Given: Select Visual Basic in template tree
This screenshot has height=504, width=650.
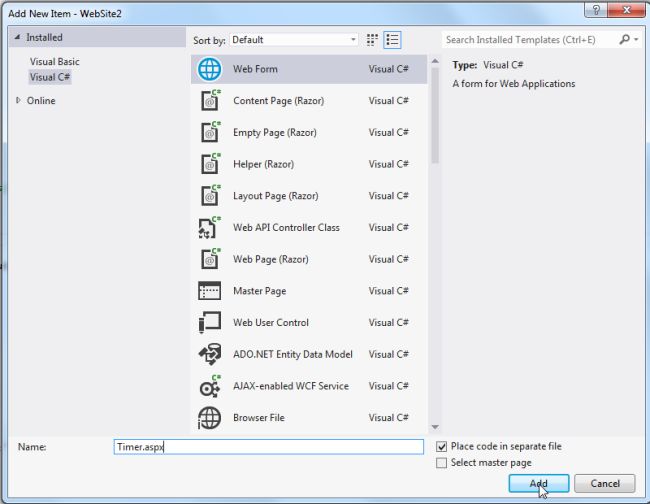Looking at the screenshot, I should click(x=54, y=61).
